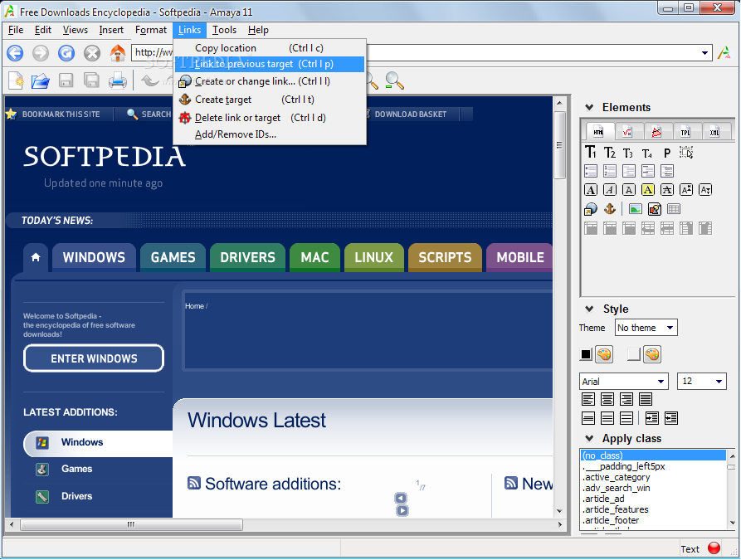Justify text in Style panel

tap(646, 399)
